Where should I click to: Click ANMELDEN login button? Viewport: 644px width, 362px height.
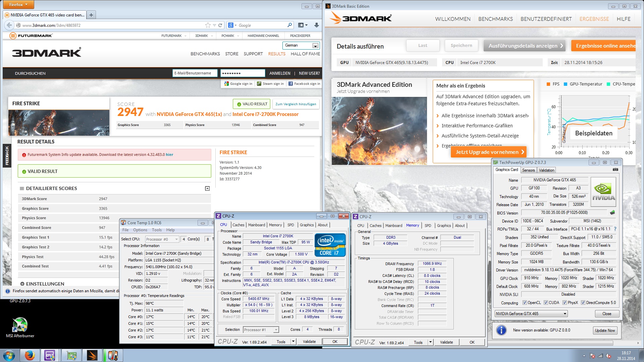280,73
